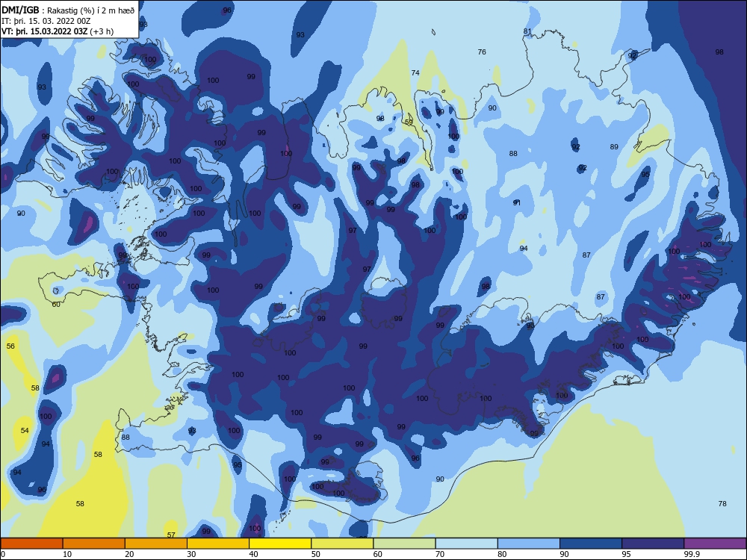747x560 pixels.
Task: Click the 30–40 amber legend swatch
Action: pos(218,544)
